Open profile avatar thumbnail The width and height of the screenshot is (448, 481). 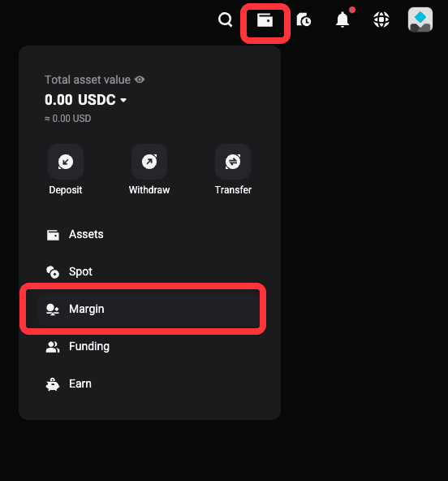point(420,20)
